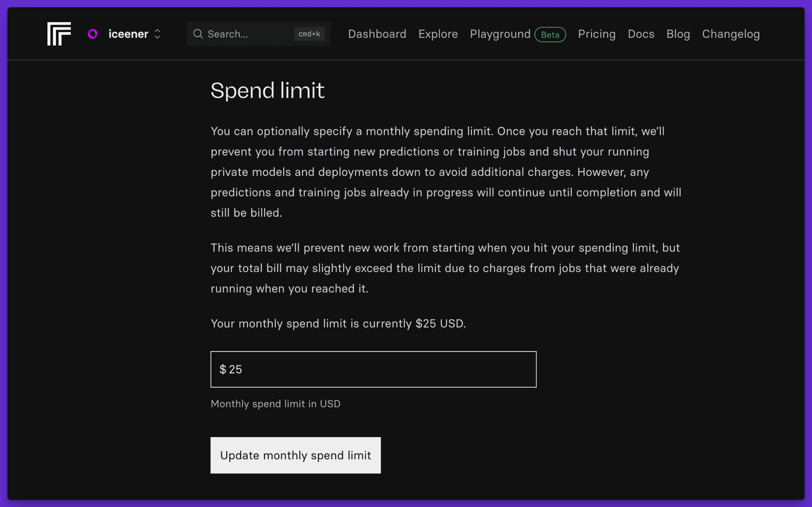Visit the Blog link
The width and height of the screenshot is (812, 507).
coord(678,34)
